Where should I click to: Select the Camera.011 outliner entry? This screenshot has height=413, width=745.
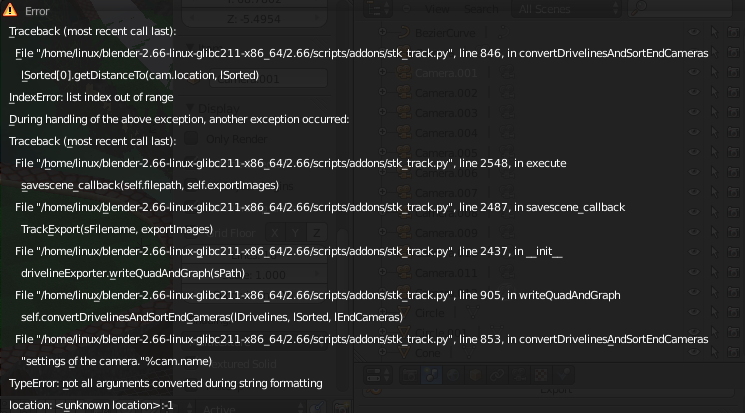click(440, 272)
